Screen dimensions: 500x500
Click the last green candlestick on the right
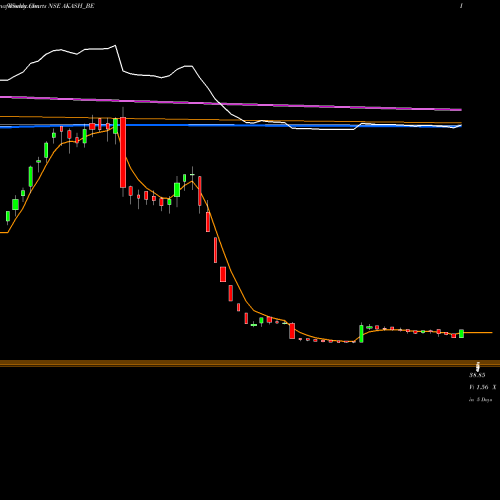[x=462, y=333]
